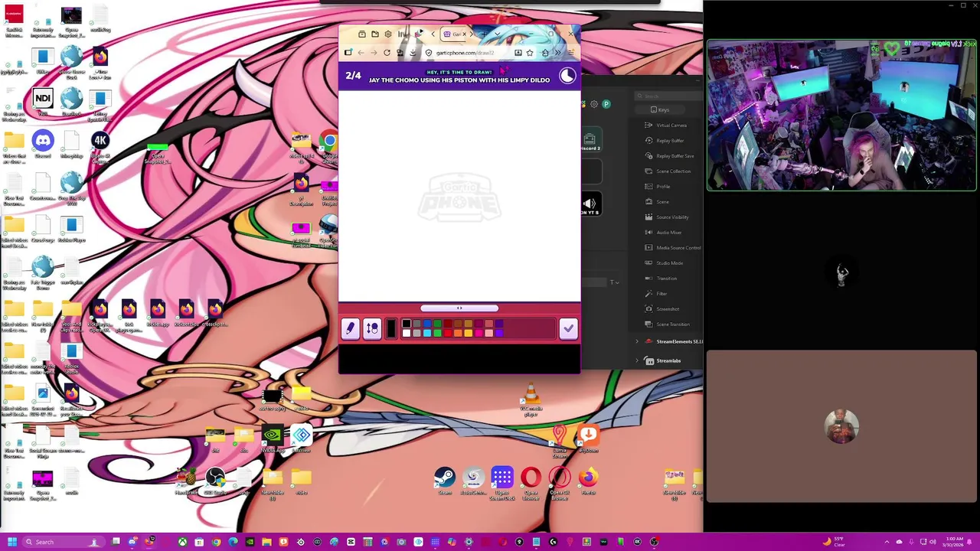Pick the yellow color swatch
The image size is (980, 551).
point(469,333)
